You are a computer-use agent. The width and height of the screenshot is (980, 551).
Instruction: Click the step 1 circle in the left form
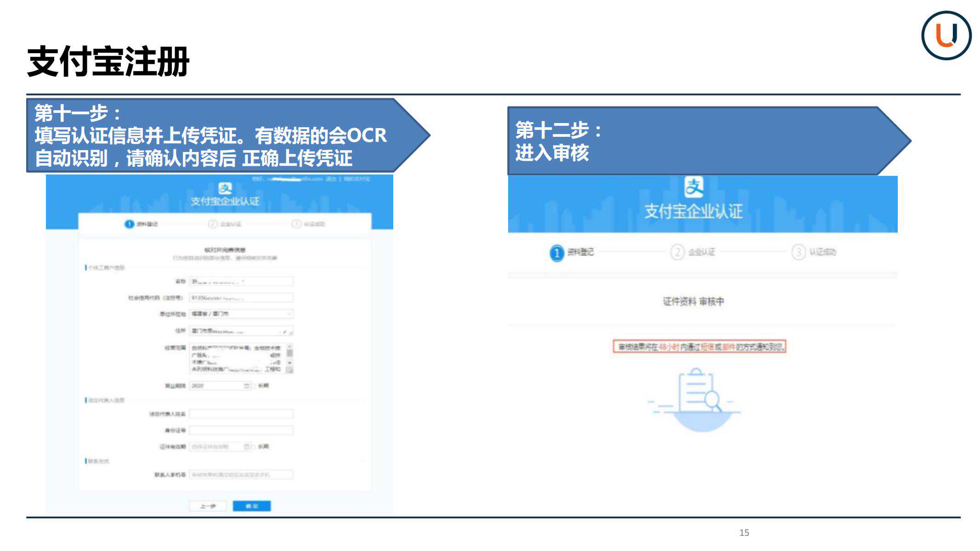129,224
